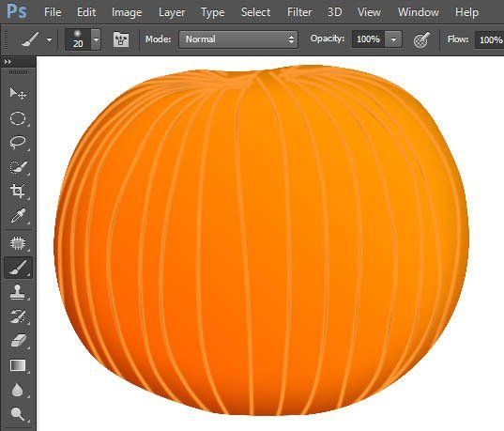The image size is (504, 431).
Task: Select the Quick Selection tool
Action: [x=18, y=167]
